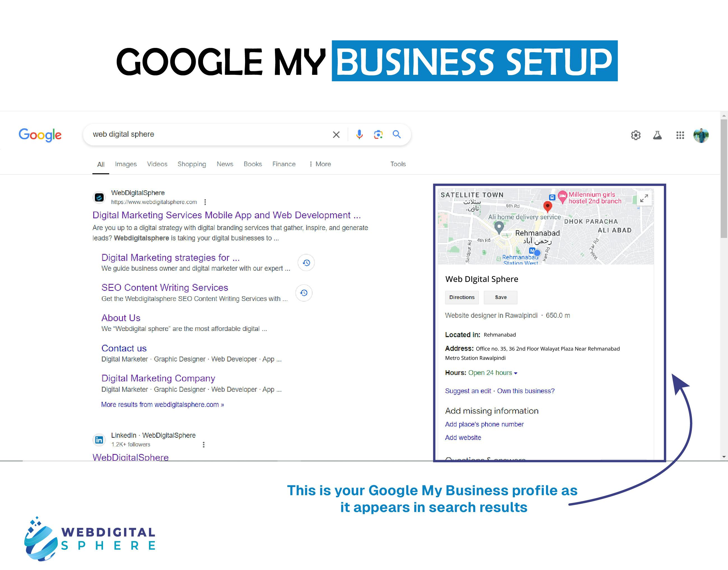
Task: Open the Digital Marketing strategies for sitelink
Action: (171, 258)
